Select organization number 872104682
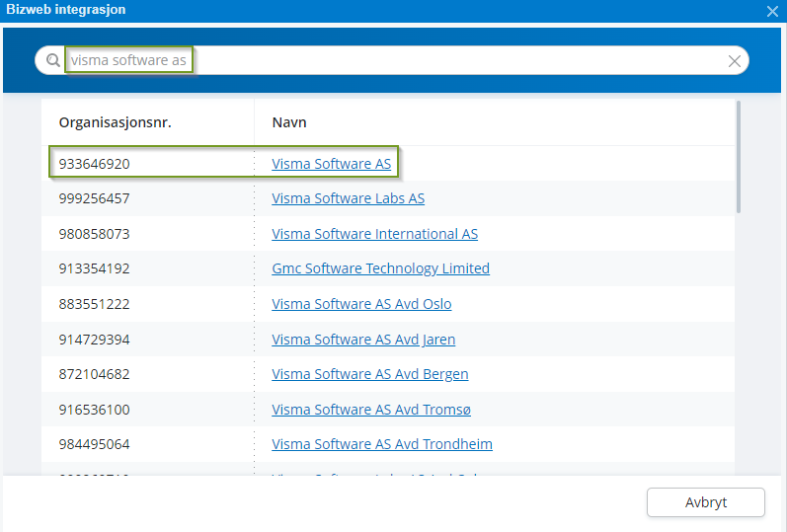Viewport: 787px width, 532px height. point(95,374)
